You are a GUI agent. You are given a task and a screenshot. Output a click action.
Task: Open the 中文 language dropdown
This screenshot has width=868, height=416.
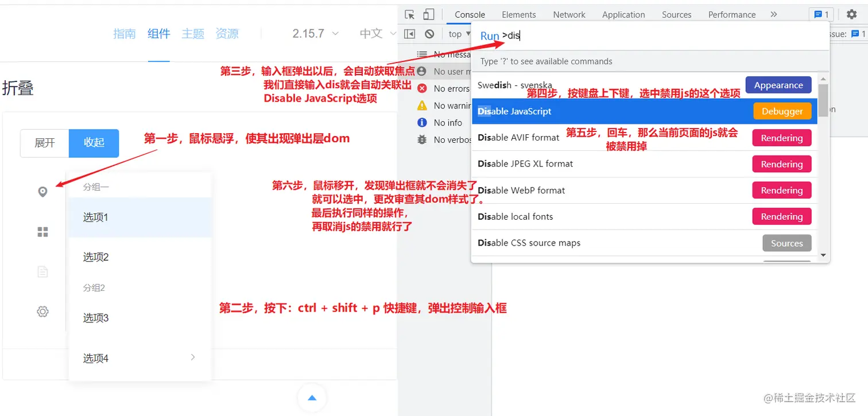[378, 34]
